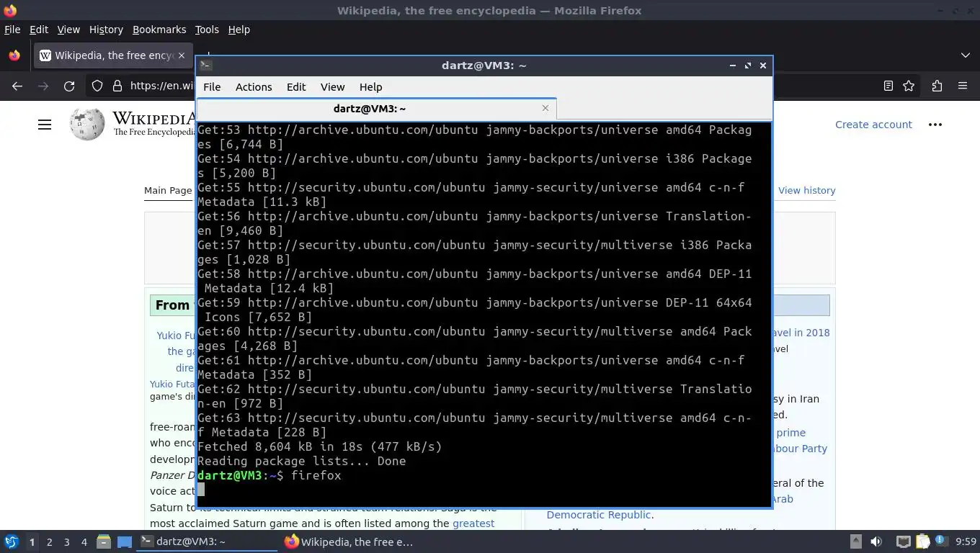
Task: Open Firefox application hamburger menu
Action: (963, 86)
